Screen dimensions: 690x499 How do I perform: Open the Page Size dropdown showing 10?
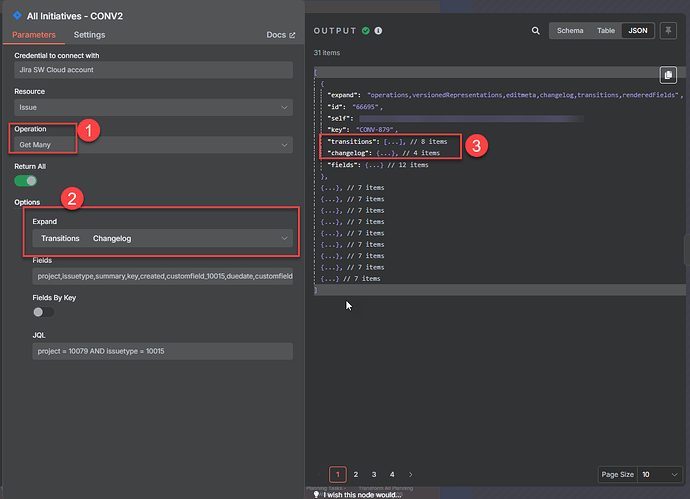[660, 474]
